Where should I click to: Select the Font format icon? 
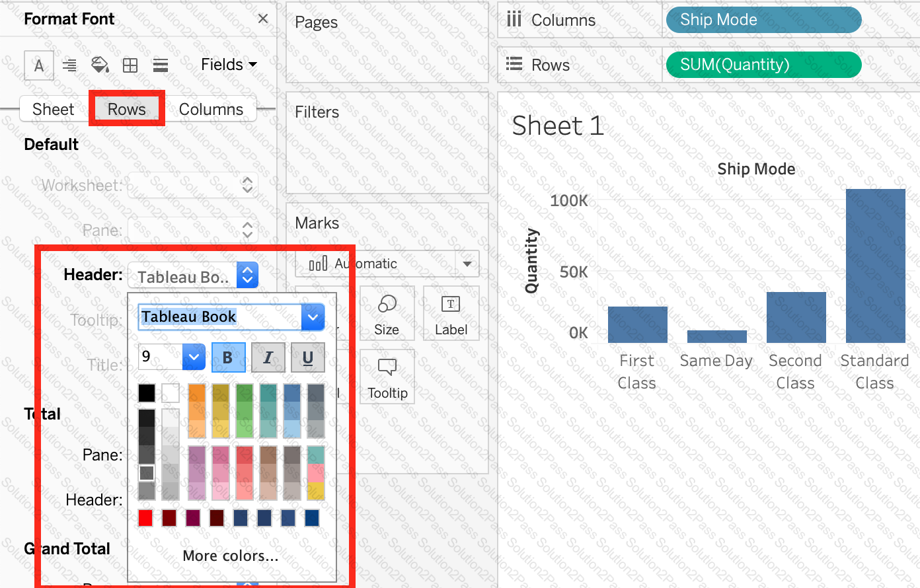(39, 65)
